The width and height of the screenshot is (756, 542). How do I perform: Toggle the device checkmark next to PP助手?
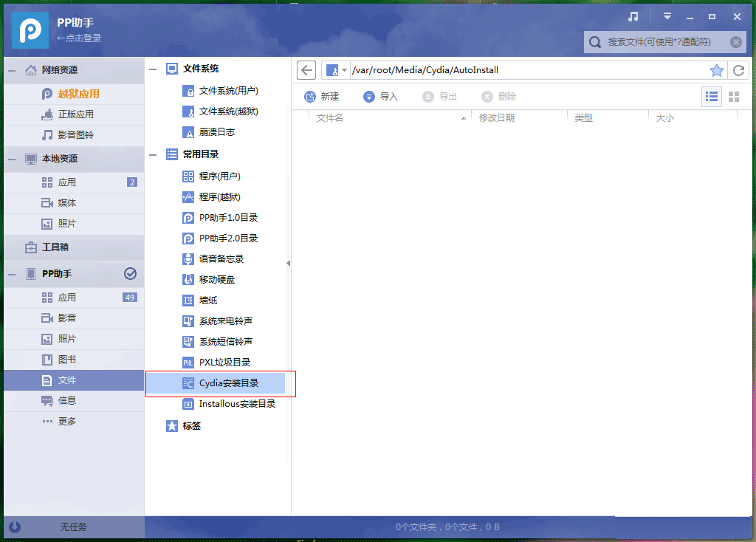130,274
